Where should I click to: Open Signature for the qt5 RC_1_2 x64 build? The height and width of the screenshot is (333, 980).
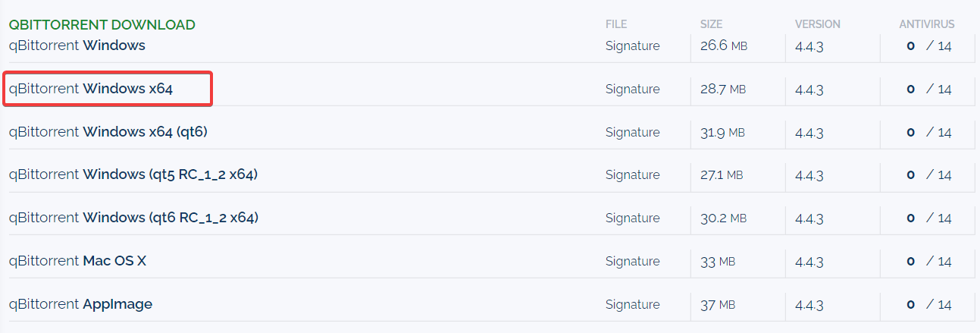[632, 175]
